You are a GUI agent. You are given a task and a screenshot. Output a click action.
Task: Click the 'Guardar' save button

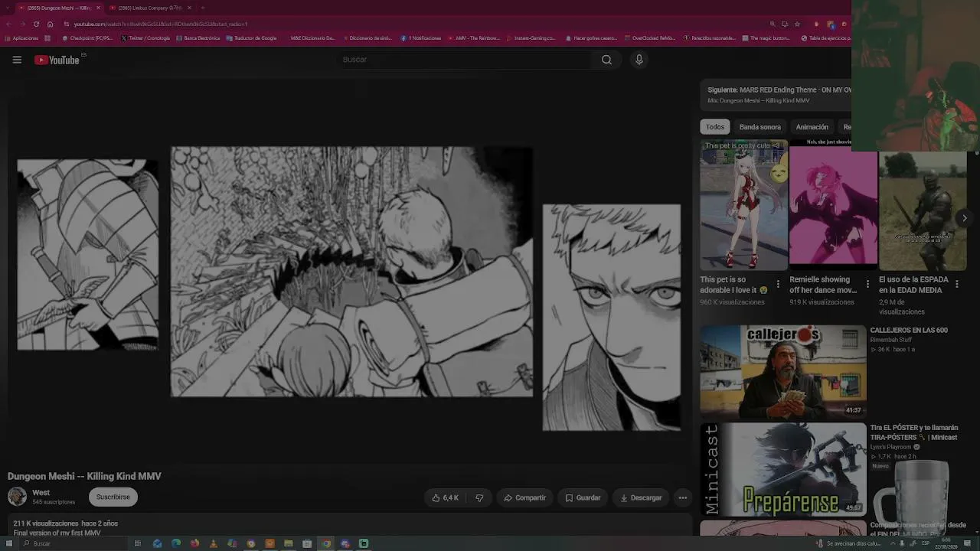point(583,497)
